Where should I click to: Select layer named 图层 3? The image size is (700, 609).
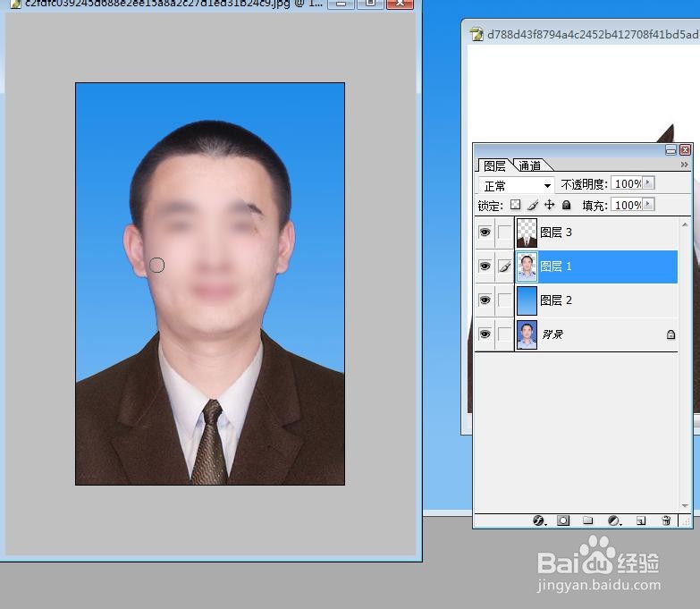click(x=556, y=233)
